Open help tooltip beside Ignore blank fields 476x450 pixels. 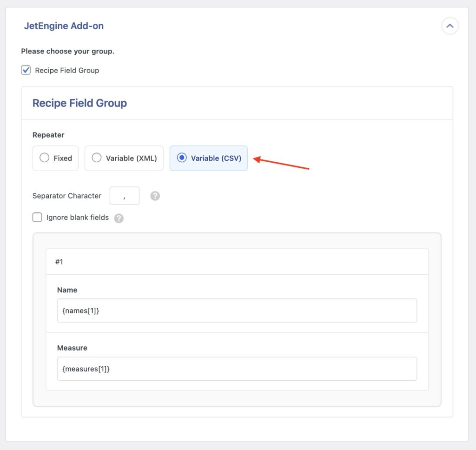click(119, 218)
